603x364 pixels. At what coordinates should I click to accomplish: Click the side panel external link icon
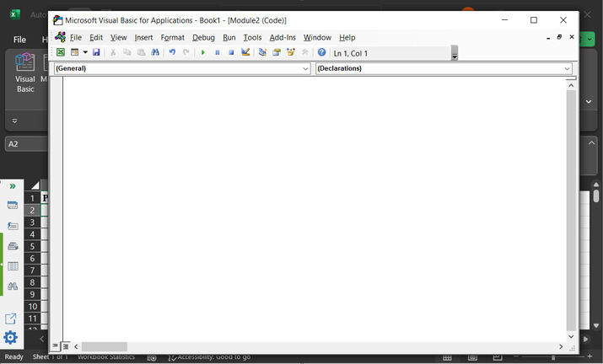point(11,318)
